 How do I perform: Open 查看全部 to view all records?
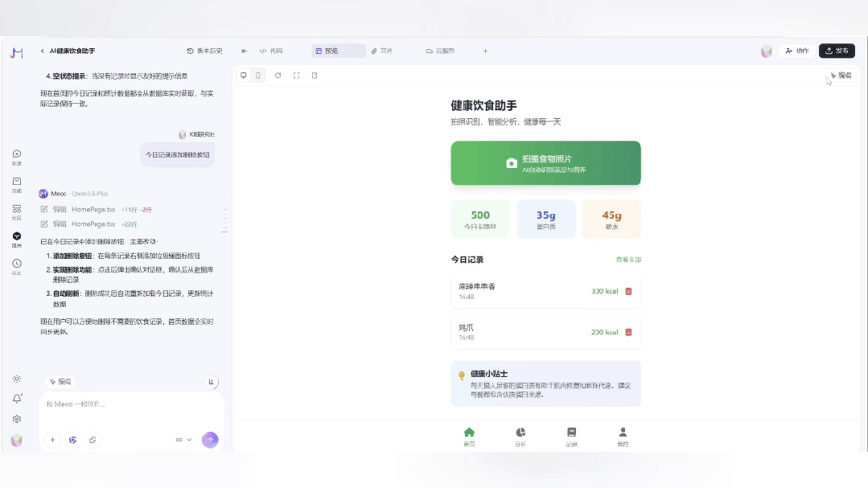click(x=629, y=259)
